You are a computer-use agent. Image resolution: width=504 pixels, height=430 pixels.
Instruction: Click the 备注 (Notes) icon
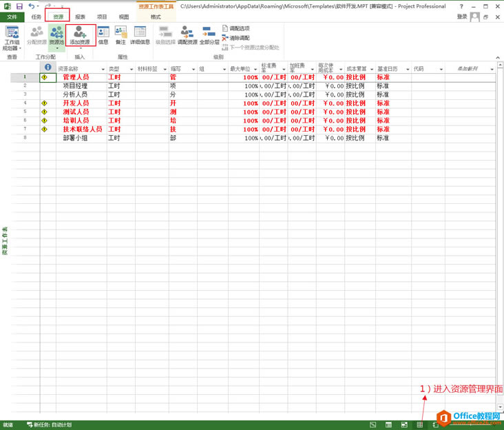click(120, 34)
